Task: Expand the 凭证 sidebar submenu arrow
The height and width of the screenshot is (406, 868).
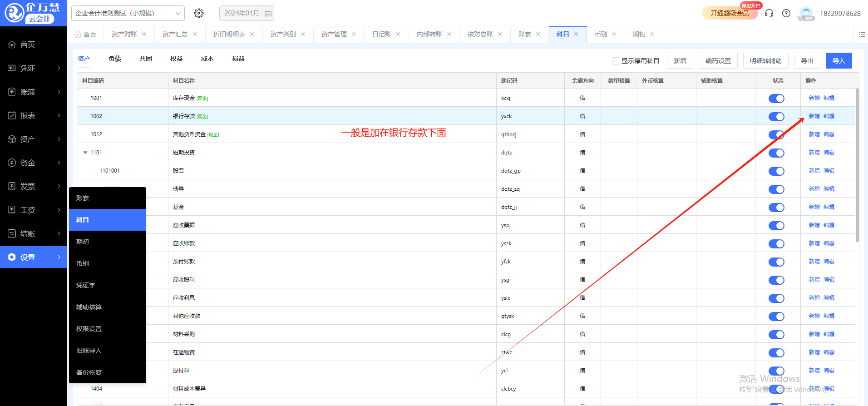Action: 59,68
